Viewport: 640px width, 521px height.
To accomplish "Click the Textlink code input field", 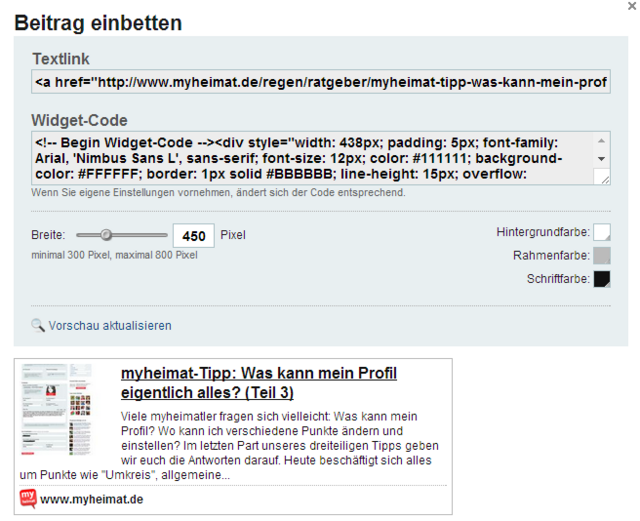I will point(321,82).
